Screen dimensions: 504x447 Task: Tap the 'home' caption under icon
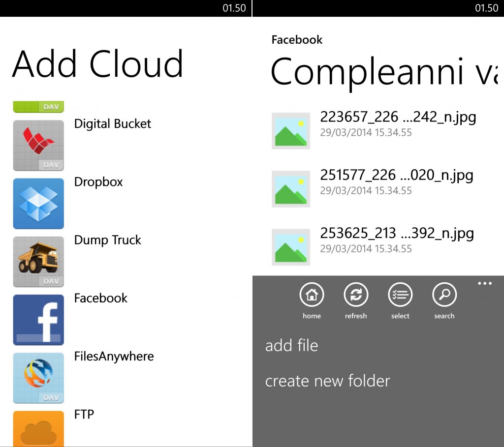312,316
